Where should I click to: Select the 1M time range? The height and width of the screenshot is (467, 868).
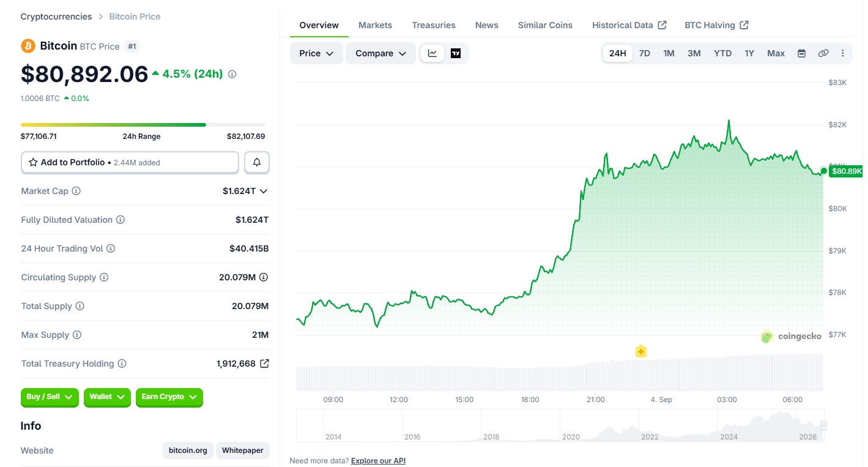[x=669, y=53]
